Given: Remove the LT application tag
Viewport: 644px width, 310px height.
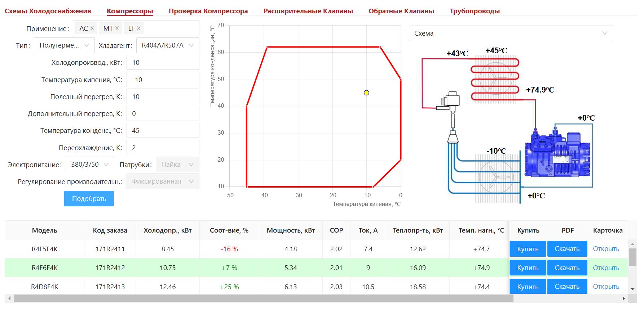Looking at the screenshot, I should coord(138,28).
